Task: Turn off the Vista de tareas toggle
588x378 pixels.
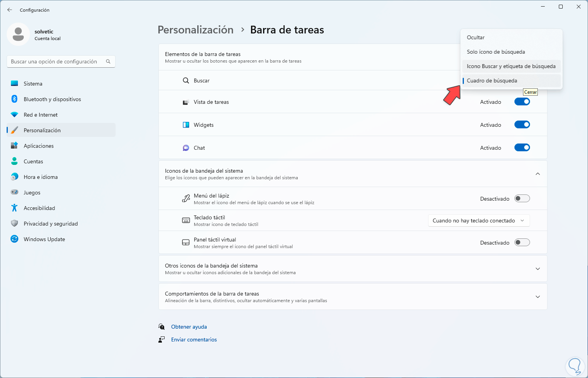Action: pos(522,102)
